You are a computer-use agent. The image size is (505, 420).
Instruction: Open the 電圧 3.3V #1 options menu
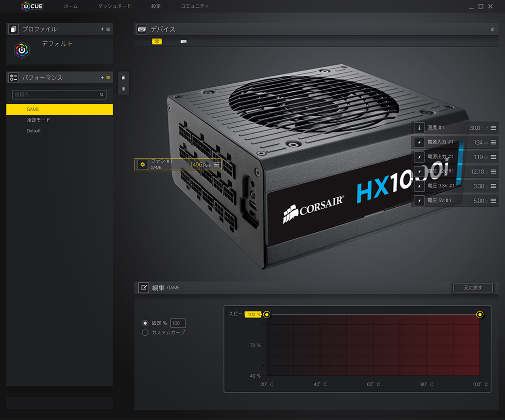493,186
